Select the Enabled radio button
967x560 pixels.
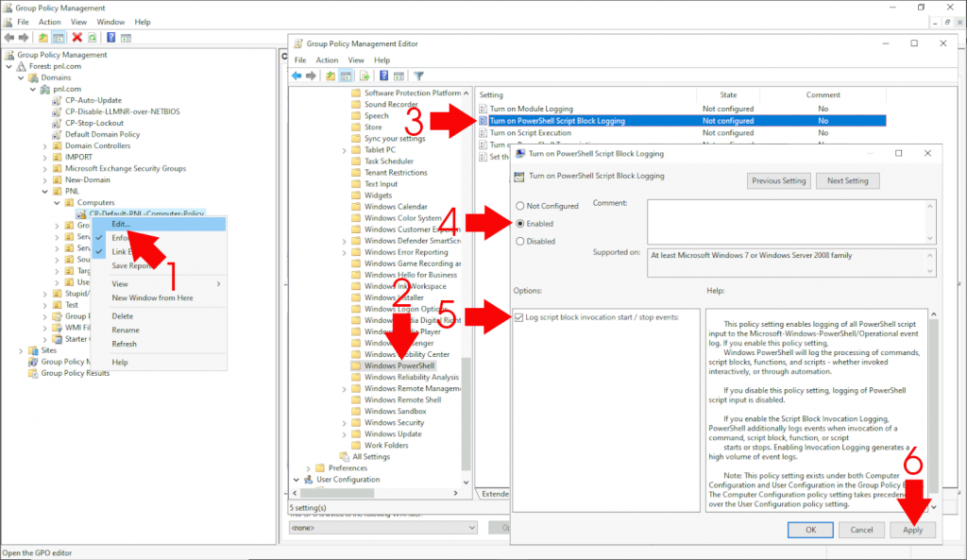tap(520, 225)
